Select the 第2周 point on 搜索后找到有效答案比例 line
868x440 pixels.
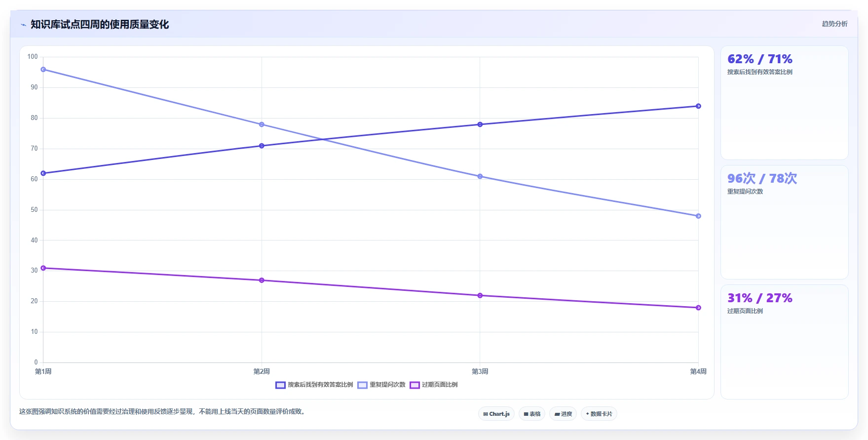tap(262, 146)
